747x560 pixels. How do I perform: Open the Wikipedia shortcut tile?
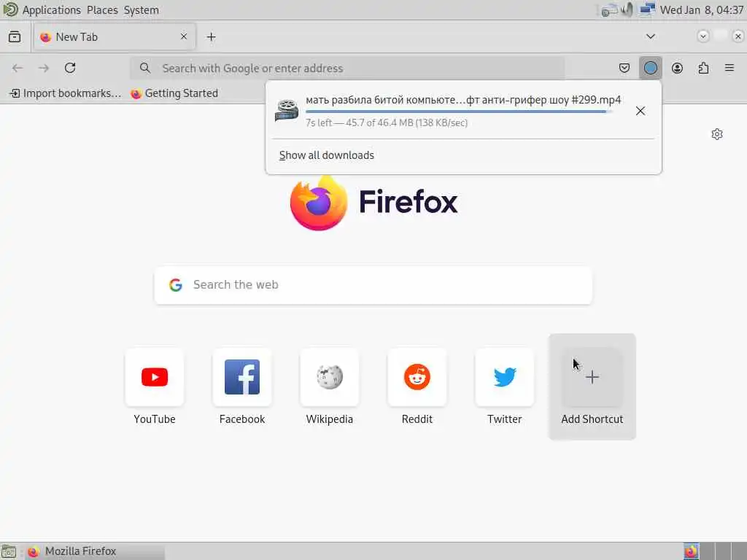pyautogui.click(x=330, y=386)
